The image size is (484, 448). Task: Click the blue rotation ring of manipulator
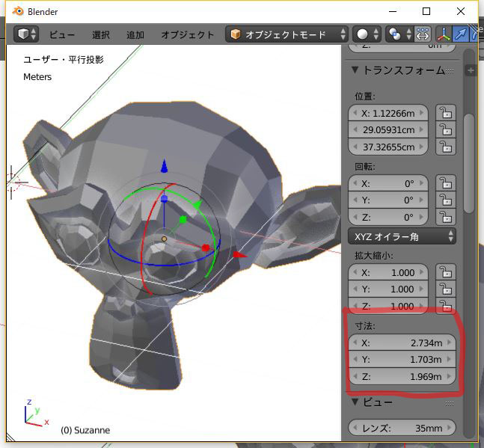coord(164,265)
